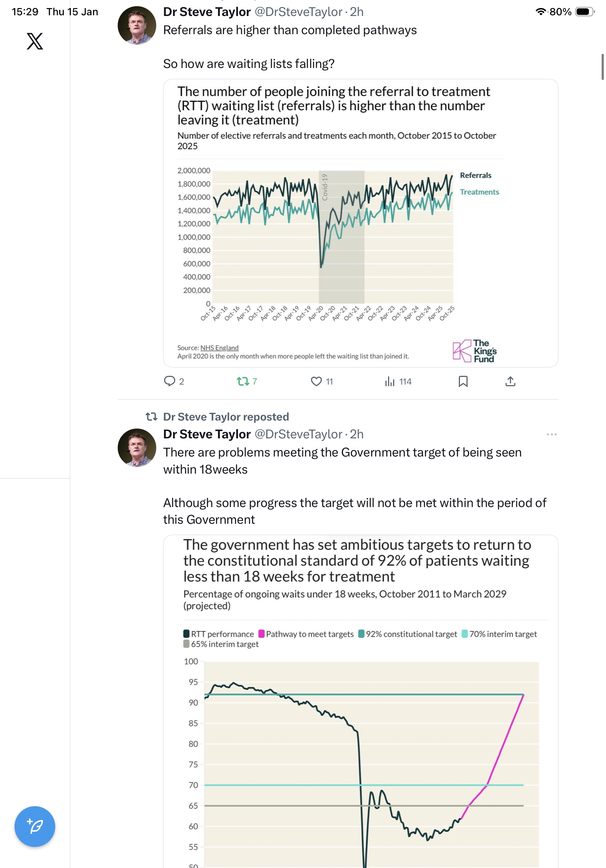Click the repost icon beside "reposted" label

[x=151, y=417]
